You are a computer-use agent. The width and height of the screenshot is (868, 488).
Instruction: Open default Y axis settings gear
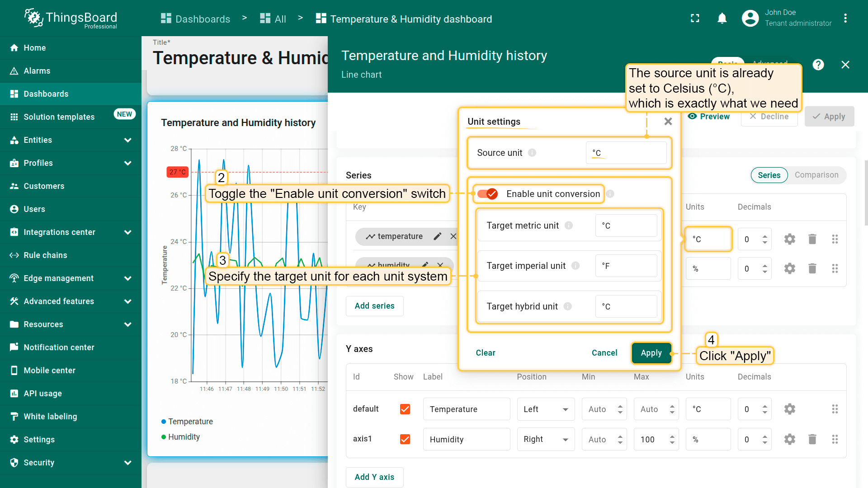789,409
